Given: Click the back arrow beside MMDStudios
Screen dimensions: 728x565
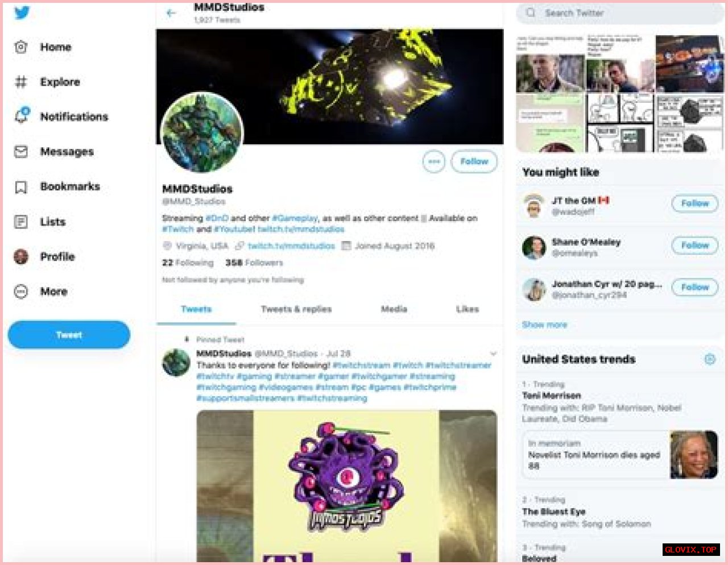Looking at the screenshot, I should [x=171, y=13].
